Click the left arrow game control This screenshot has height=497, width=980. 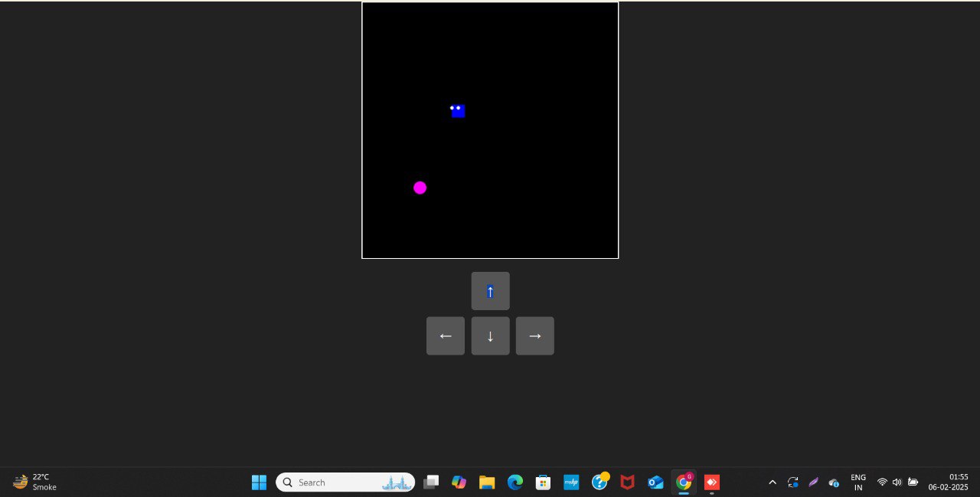pos(446,336)
